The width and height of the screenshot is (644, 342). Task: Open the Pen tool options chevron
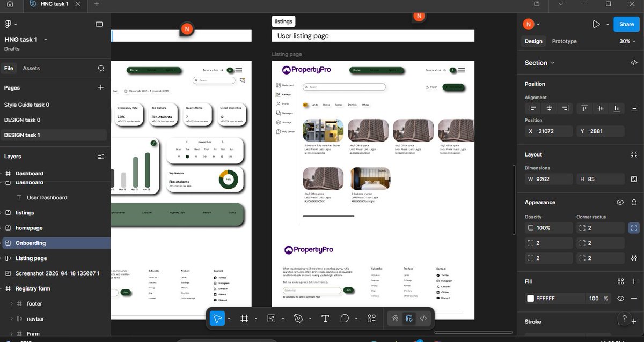coord(310,318)
